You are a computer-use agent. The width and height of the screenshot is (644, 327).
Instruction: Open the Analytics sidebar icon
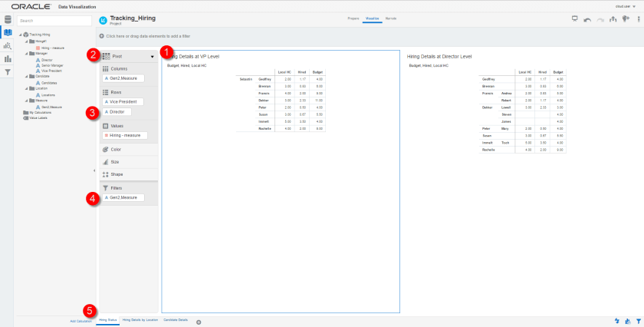point(8,46)
